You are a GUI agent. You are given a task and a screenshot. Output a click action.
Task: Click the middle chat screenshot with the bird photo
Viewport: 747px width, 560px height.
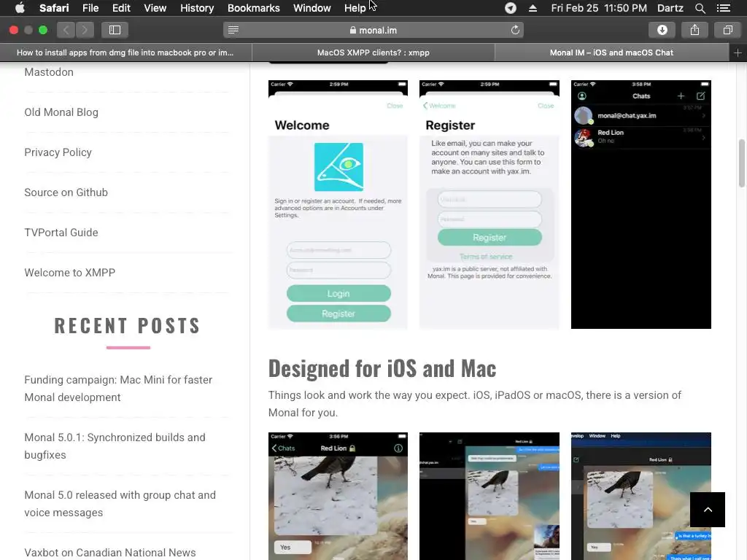[489, 496]
